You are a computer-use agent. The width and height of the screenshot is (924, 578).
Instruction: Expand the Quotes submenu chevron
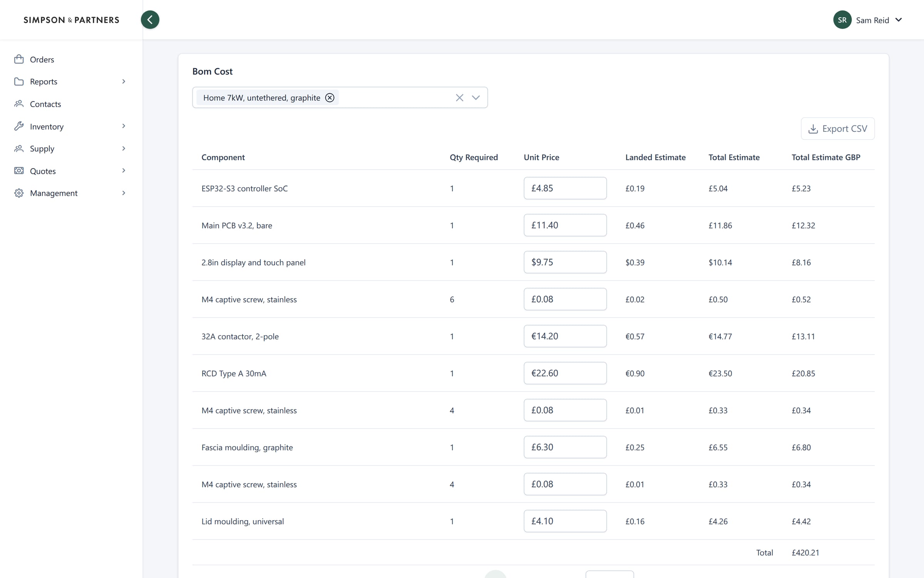point(124,170)
